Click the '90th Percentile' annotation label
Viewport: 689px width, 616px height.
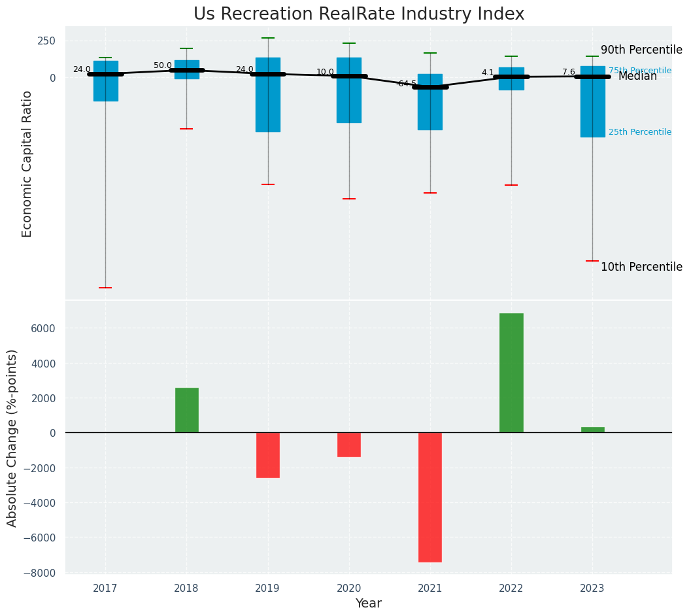[x=641, y=50]
